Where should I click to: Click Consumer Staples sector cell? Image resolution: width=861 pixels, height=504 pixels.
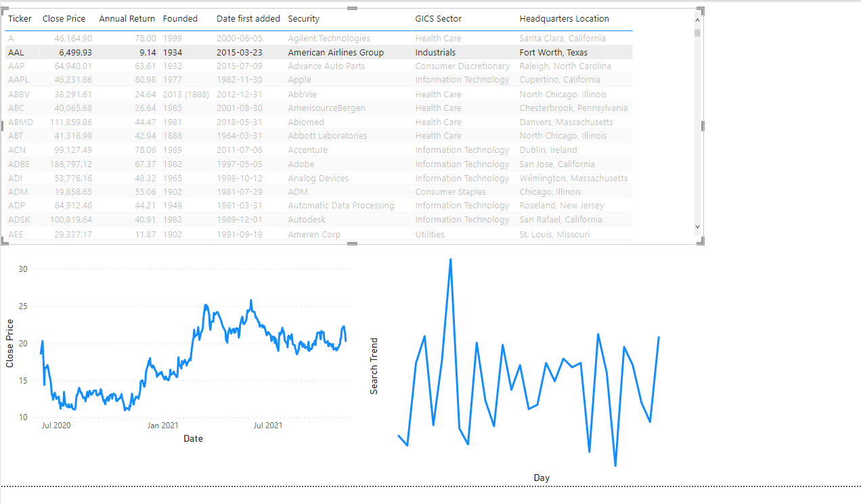point(450,192)
